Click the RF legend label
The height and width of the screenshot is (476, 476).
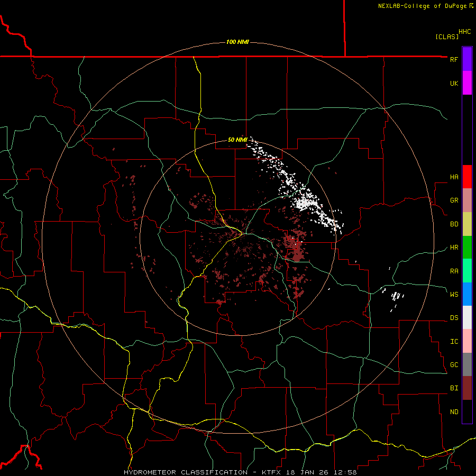[x=454, y=59]
